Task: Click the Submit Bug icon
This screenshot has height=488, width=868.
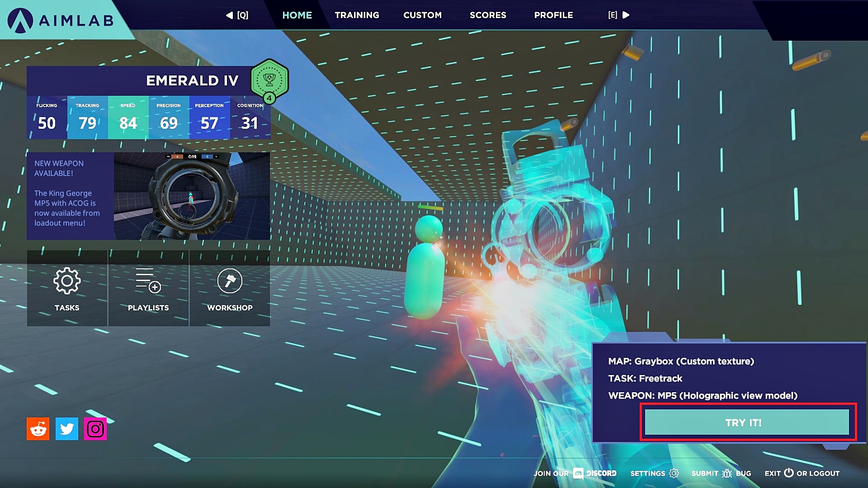Action: tap(727, 473)
